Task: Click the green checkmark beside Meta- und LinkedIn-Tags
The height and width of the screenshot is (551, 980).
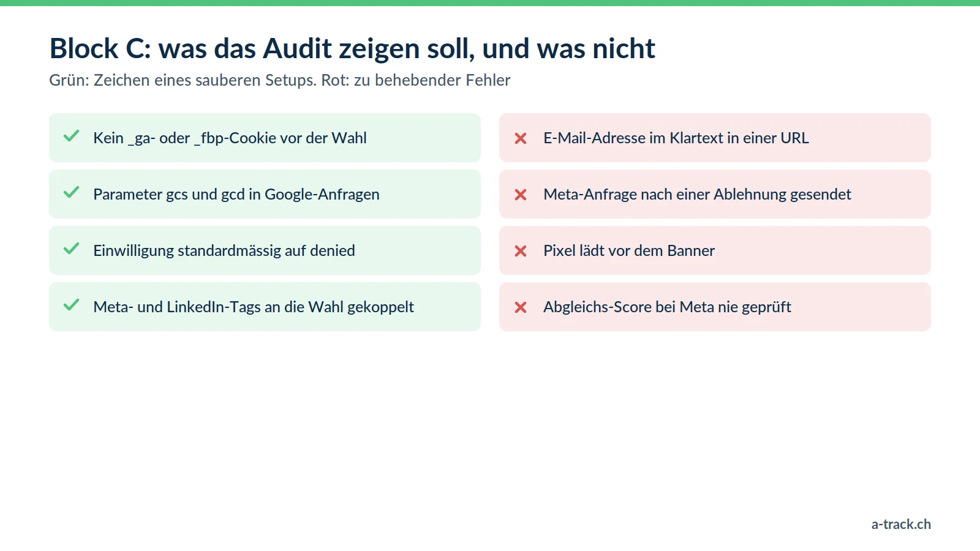Action: (x=72, y=305)
